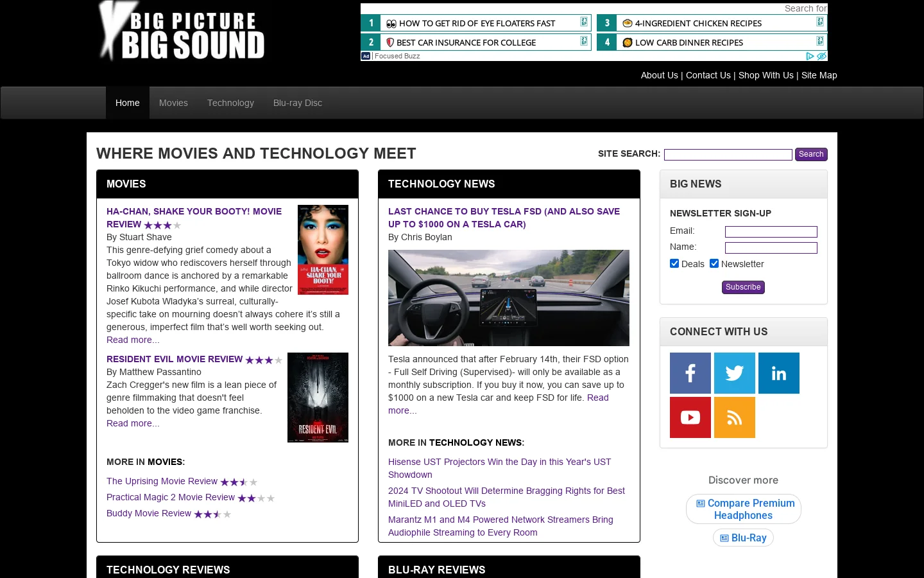Open The Uprising Movie Review link
This screenshot has height=578, width=924.
(162, 481)
